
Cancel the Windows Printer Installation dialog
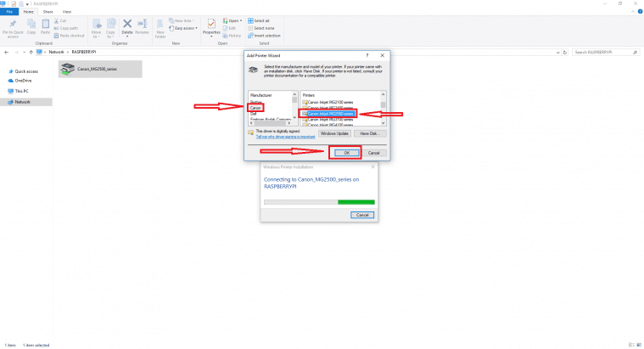362,215
